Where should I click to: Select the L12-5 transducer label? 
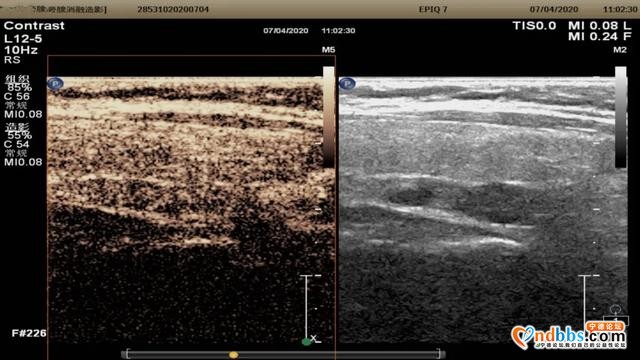coord(23,39)
